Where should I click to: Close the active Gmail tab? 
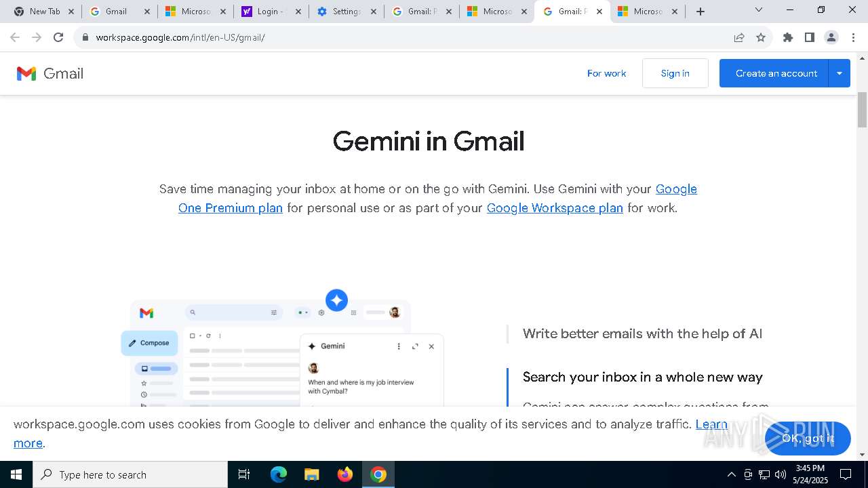coord(599,12)
